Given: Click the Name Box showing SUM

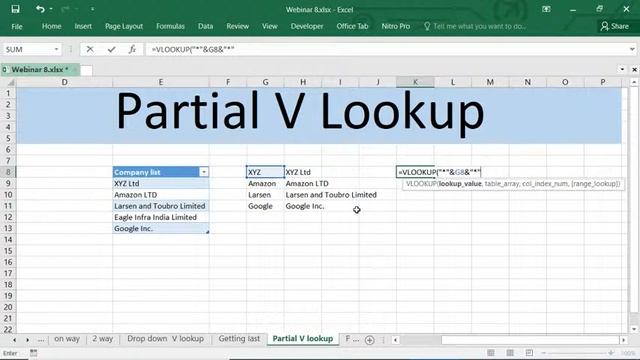Looking at the screenshot, I should point(27,49).
